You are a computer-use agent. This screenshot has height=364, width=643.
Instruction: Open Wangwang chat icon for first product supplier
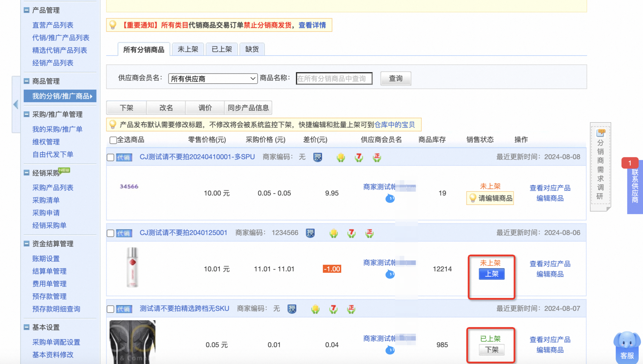[x=390, y=198]
